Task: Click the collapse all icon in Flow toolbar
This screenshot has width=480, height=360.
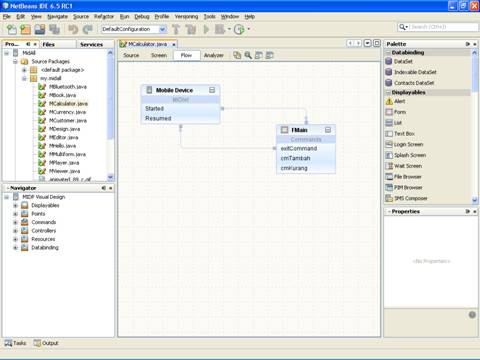Action: 259,55
